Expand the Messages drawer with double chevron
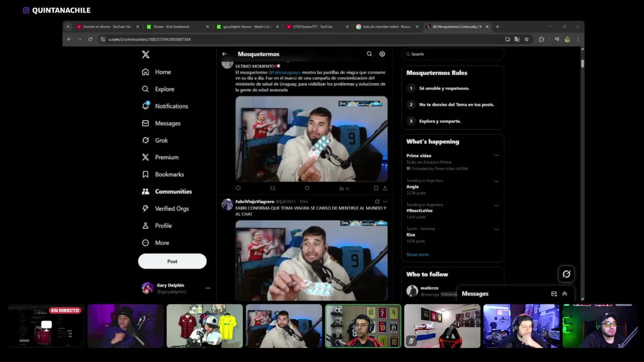Screen dimensions: 644x362 [565, 294]
